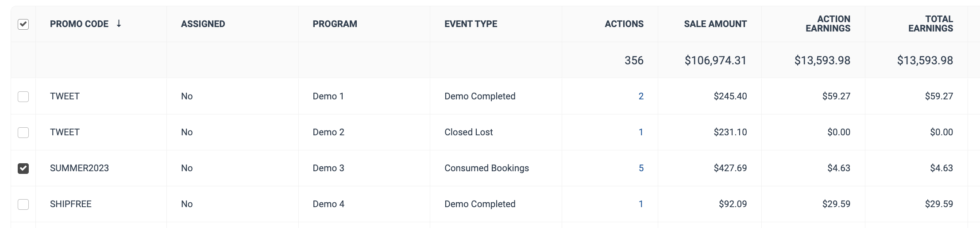Toggle the select-all checkbox in header

point(23,24)
